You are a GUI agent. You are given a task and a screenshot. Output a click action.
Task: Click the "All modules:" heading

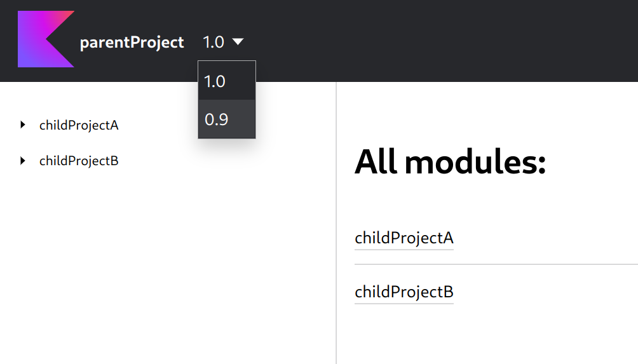coord(450,162)
